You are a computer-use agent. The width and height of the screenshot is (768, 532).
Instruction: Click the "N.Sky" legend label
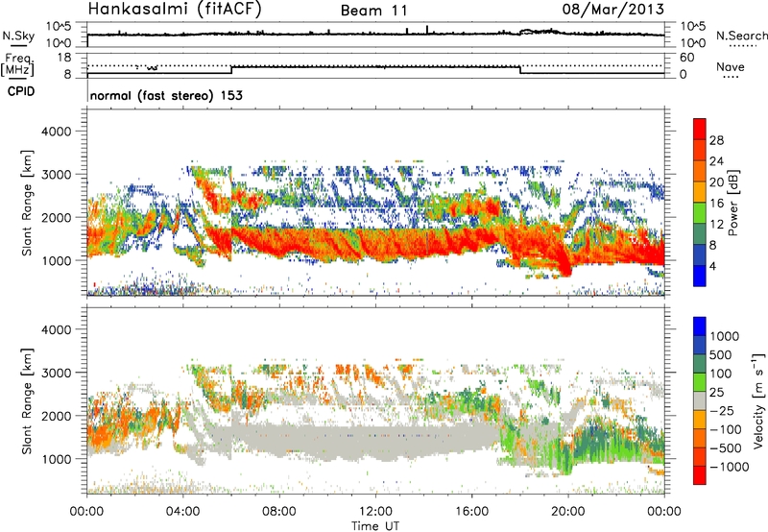click(18, 36)
